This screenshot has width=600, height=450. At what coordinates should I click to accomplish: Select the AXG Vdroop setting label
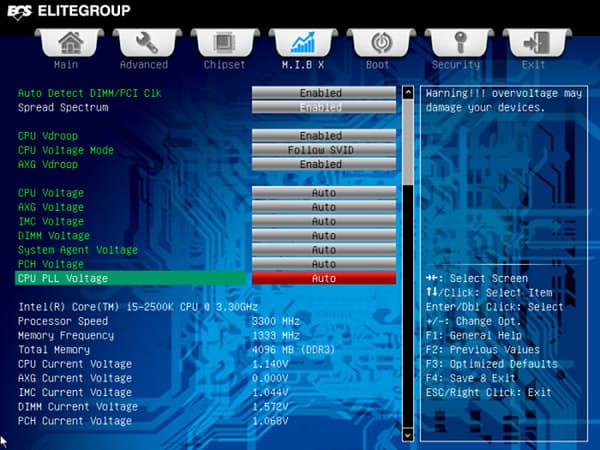click(x=48, y=164)
